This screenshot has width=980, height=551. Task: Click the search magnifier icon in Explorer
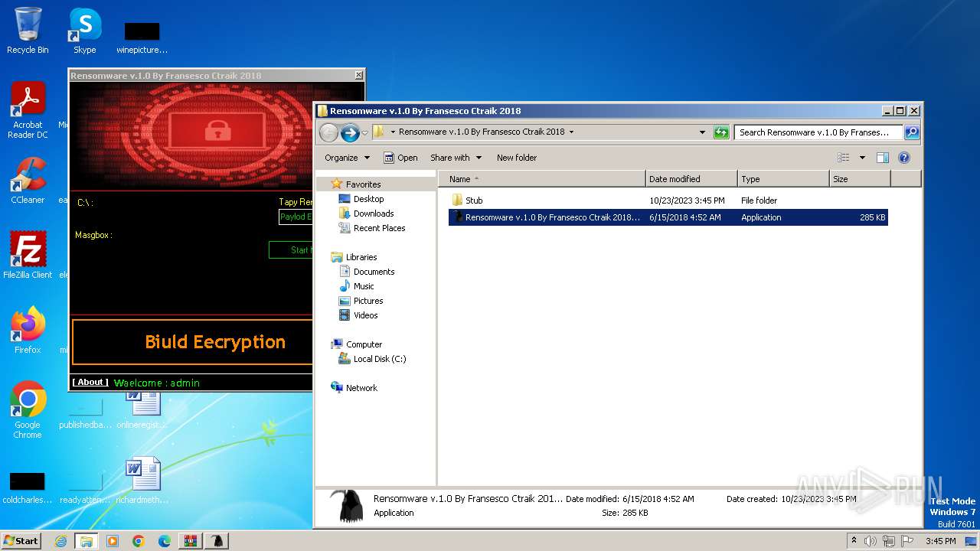912,132
